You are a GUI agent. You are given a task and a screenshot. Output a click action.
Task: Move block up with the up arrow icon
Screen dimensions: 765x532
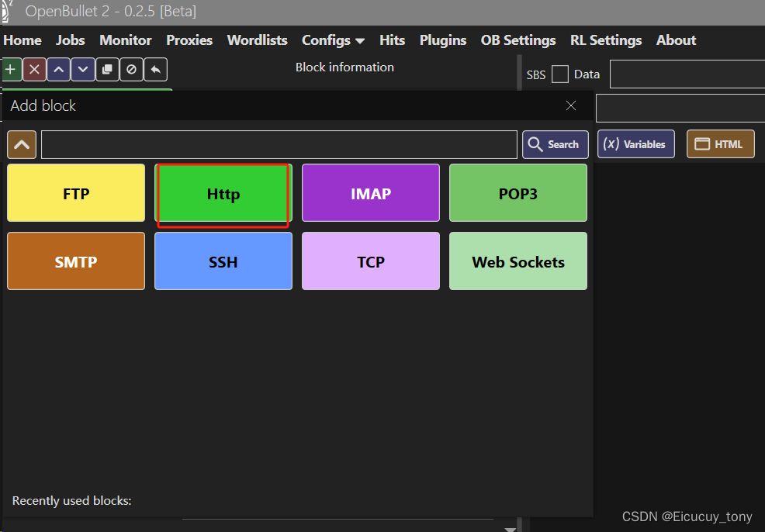pyautogui.click(x=58, y=69)
